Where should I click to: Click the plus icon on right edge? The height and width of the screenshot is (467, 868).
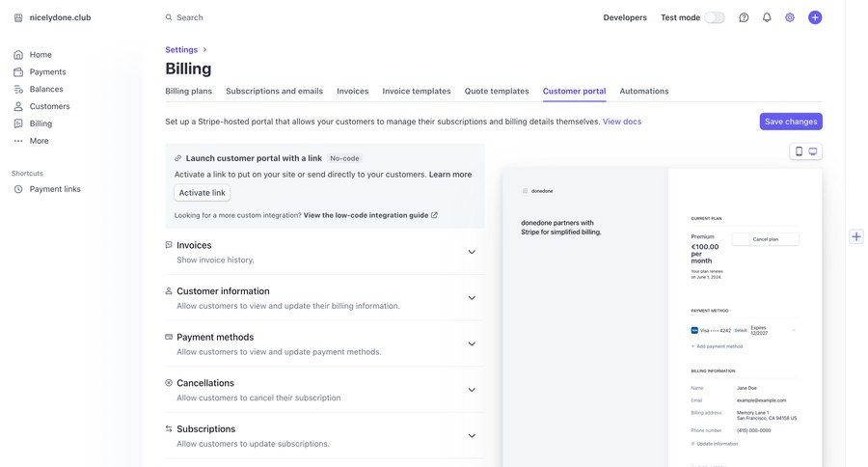click(856, 236)
